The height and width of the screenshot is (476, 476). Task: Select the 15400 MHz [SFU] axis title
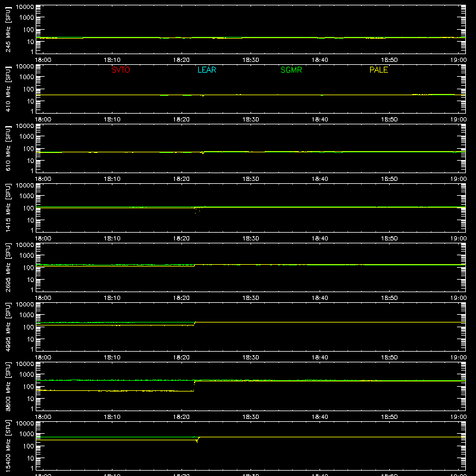pos(8,446)
